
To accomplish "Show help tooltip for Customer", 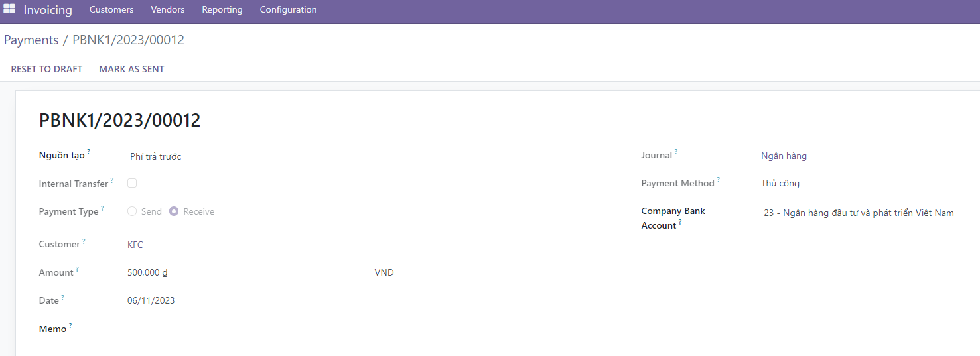I will [84, 241].
